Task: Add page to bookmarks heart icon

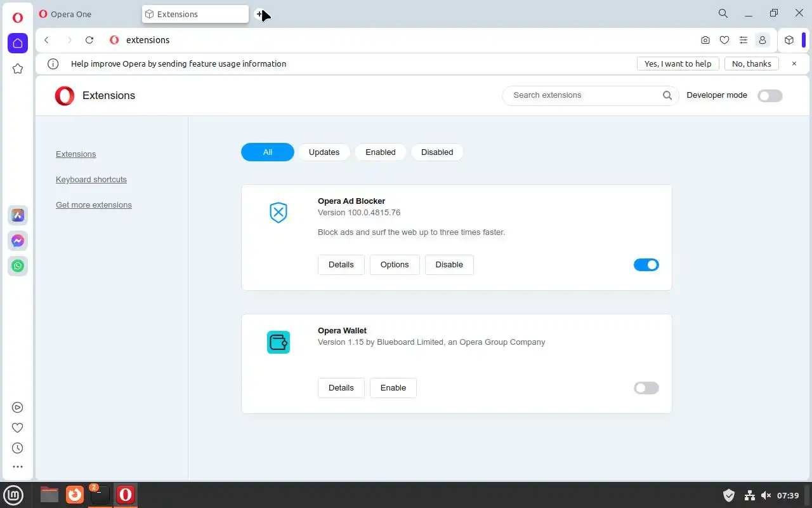Action: click(x=724, y=40)
